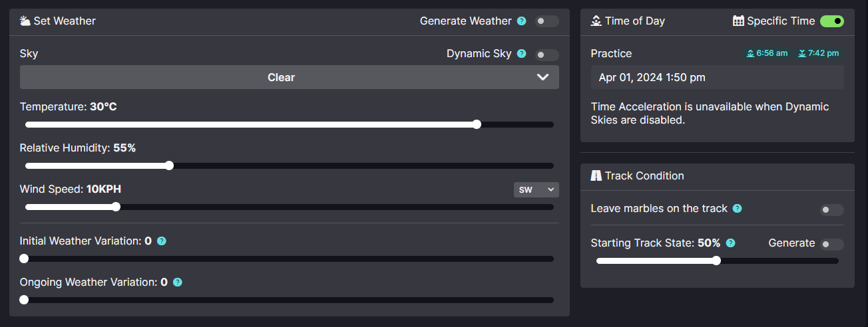Click the sunrise 6:56 am badge
This screenshot has height=327, width=868.
coord(767,53)
